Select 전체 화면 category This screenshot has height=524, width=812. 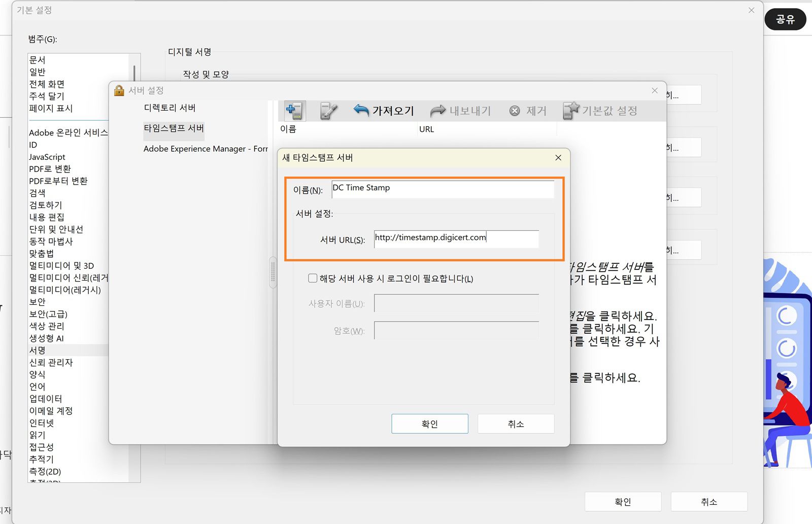pyautogui.click(x=47, y=84)
